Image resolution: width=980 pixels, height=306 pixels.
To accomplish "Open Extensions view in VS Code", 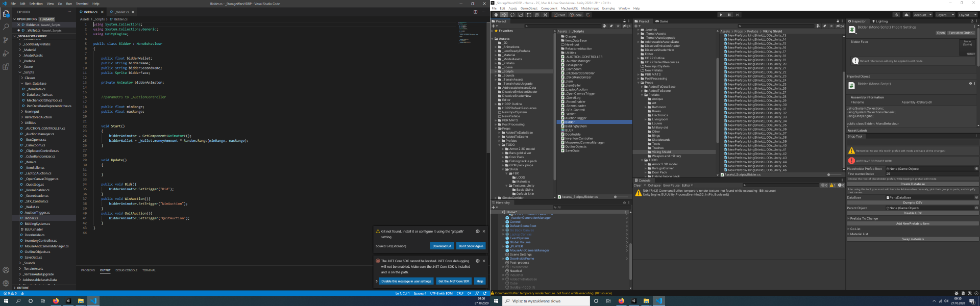I will point(6,66).
